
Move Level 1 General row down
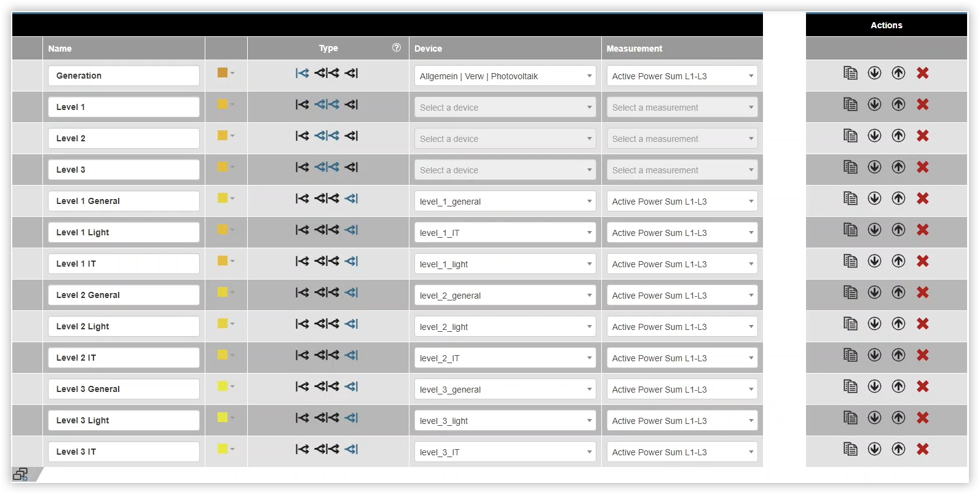(874, 198)
